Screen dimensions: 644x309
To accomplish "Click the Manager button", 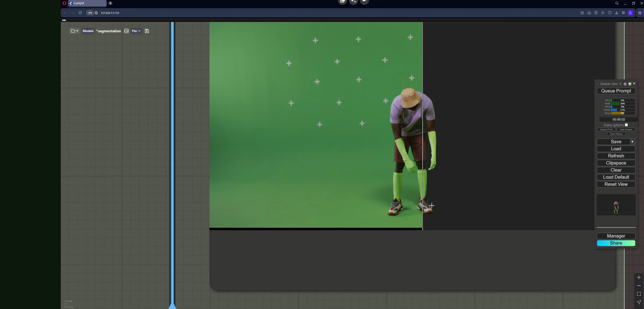I will point(616,236).
